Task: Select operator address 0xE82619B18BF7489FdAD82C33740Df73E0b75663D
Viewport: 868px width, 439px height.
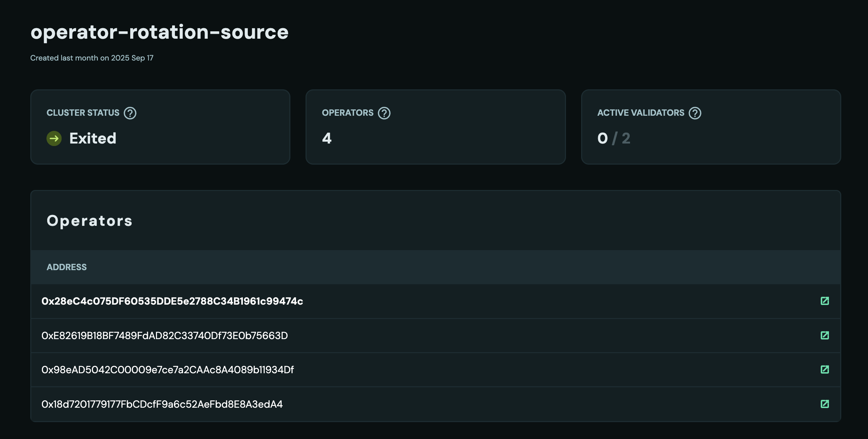Action: click(165, 335)
